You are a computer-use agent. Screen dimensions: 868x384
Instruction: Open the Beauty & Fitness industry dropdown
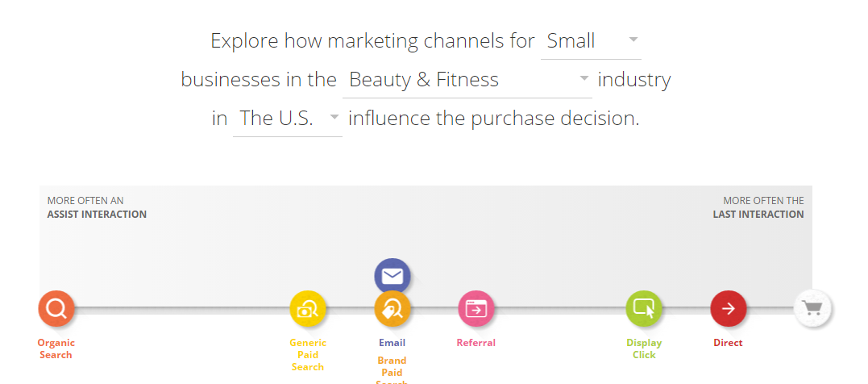click(467, 81)
